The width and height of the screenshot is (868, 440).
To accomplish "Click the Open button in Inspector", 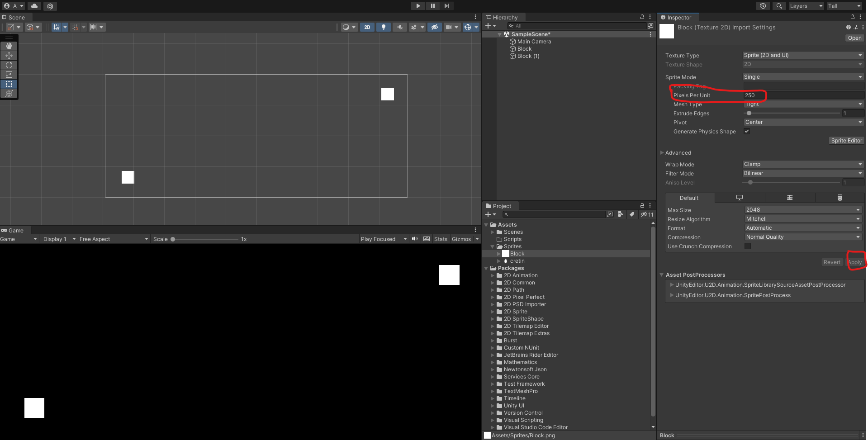I will click(x=854, y=38).
